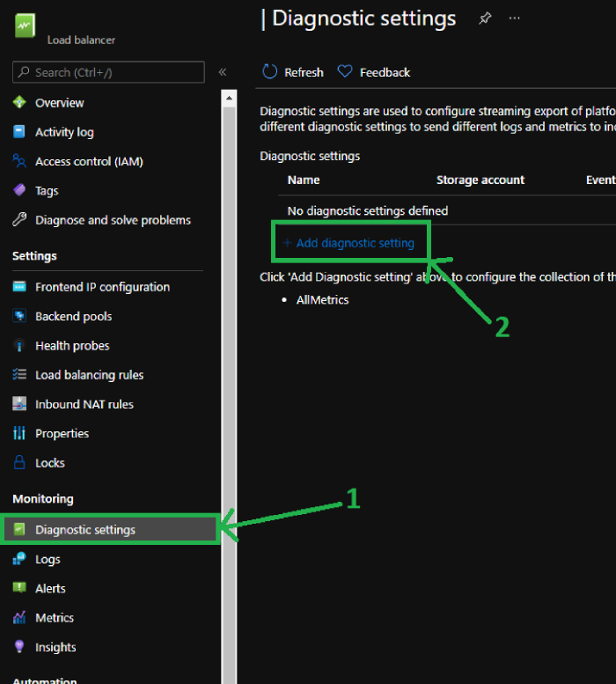Click the Health probes icon
Screen dimensions: 616x684
coord(19,346)
